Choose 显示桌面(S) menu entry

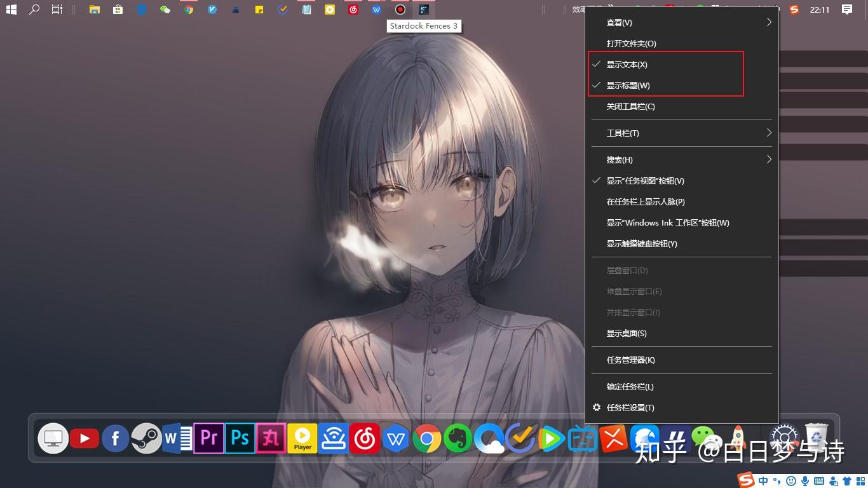(681, 333)
